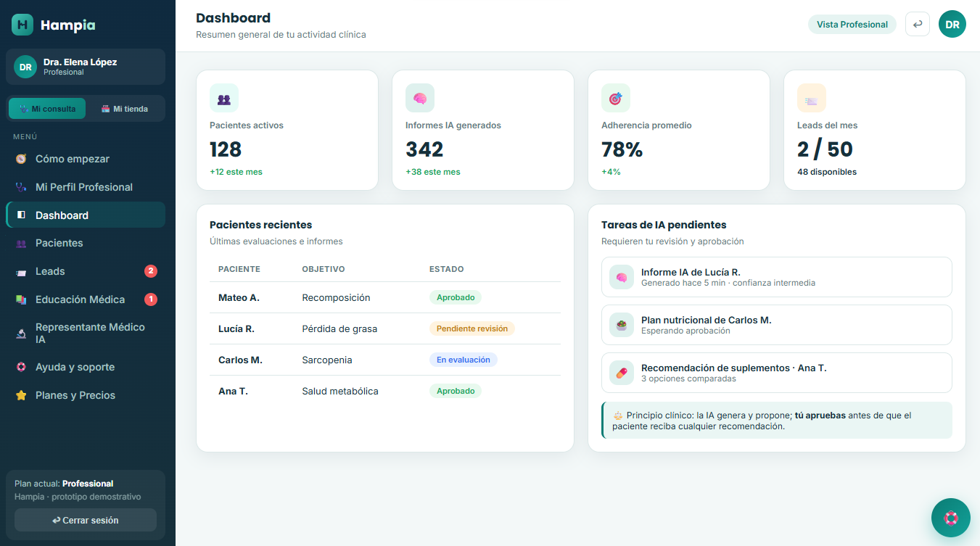Open the DR avatar in top-right header
The height and width of the screenshot is (546, 980).
tap(952, 24)
